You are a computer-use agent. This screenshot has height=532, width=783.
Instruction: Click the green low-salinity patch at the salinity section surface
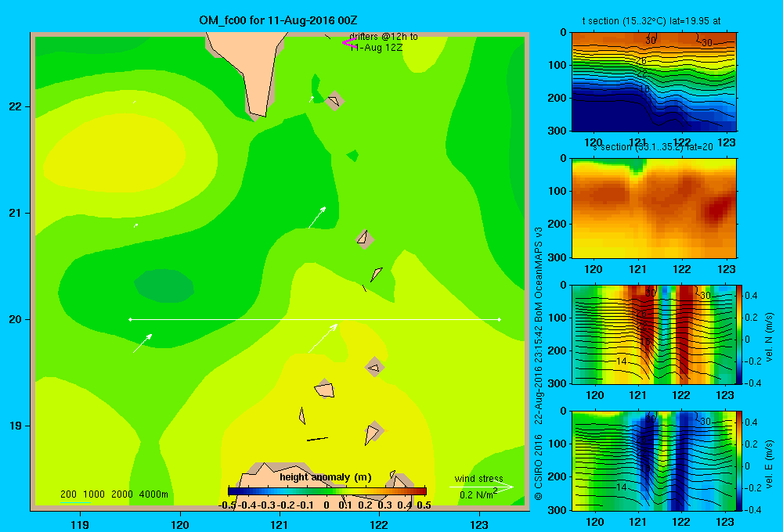(x=636, y=165)
